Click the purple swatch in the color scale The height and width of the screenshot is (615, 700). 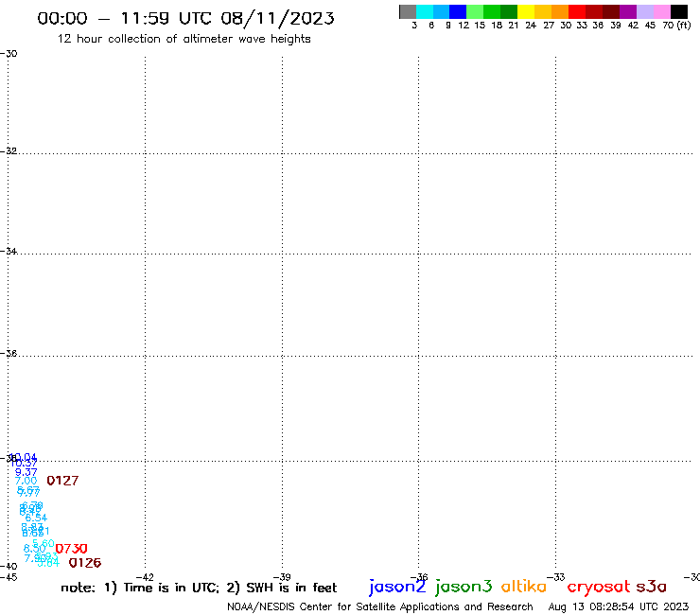click(628, 11)
